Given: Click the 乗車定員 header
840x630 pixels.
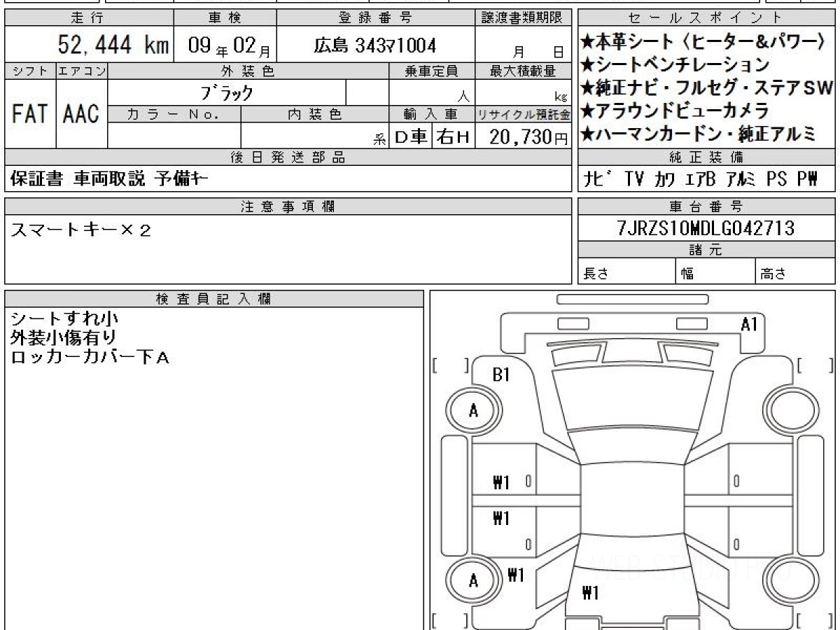Looking at the screenshot, I should pos(432,71).
